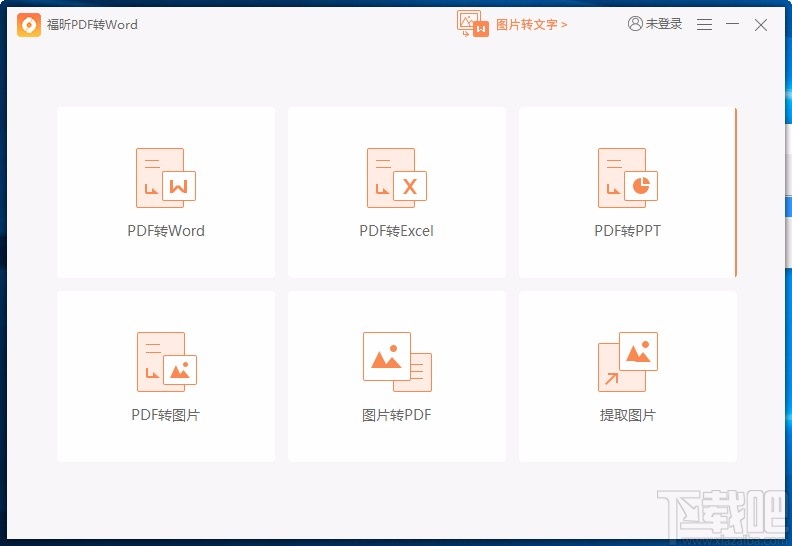Select the 提取图片 label
Screen dimensions: 792x546
pos(627,415)
